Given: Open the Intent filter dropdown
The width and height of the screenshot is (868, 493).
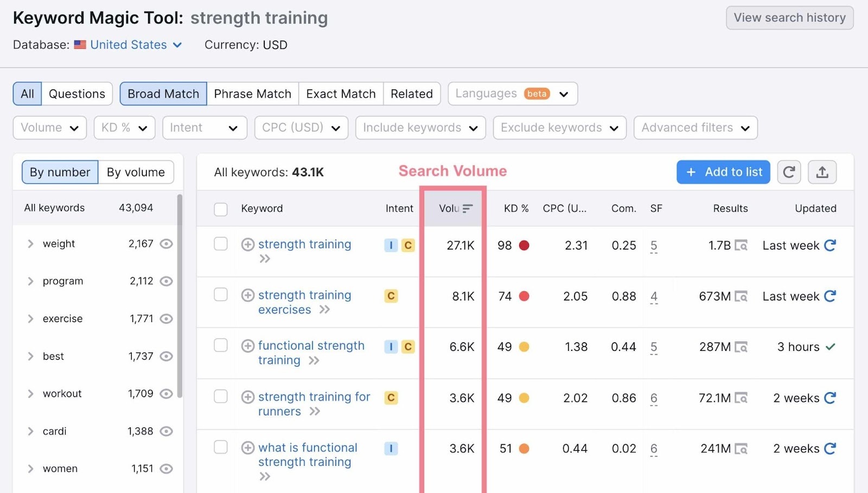Looking at the screenshot, I should [x=205, y=127].
